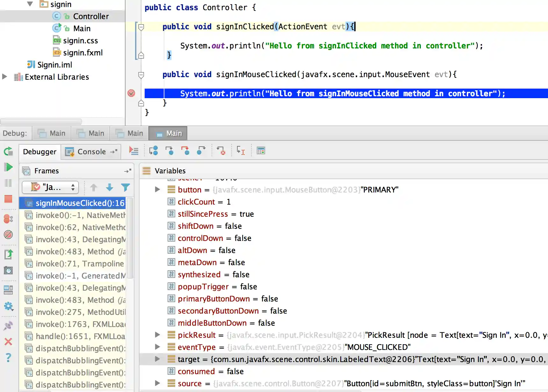Switch to the Console tab
The height and width of the screenshot is (392, 548).
91,152
